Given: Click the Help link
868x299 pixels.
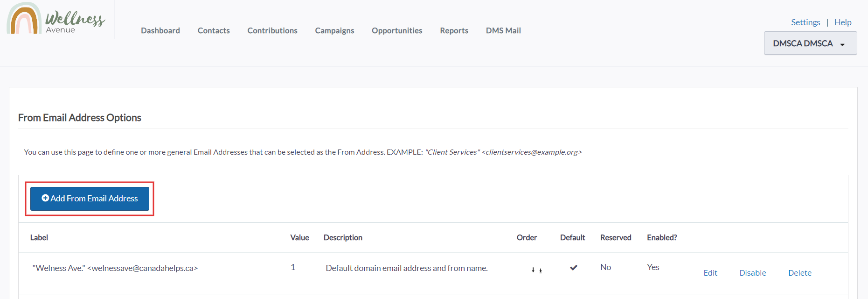Looking at the screenshot, I should 843,22.
